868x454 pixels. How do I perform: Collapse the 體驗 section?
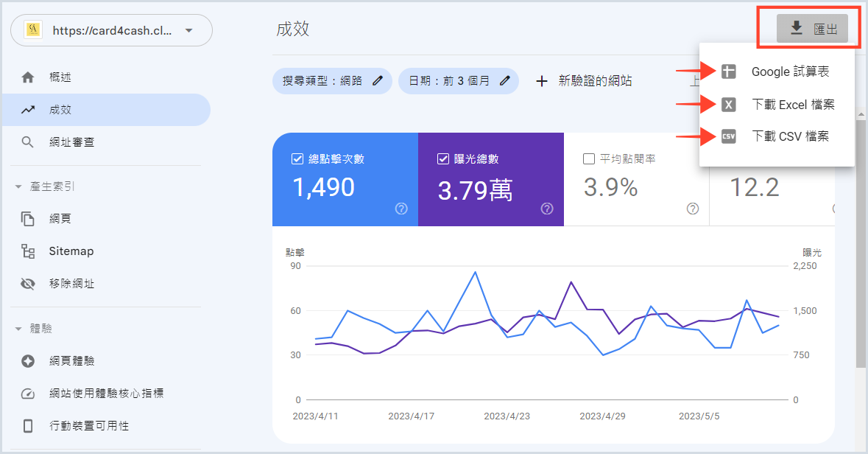point(19,329)
